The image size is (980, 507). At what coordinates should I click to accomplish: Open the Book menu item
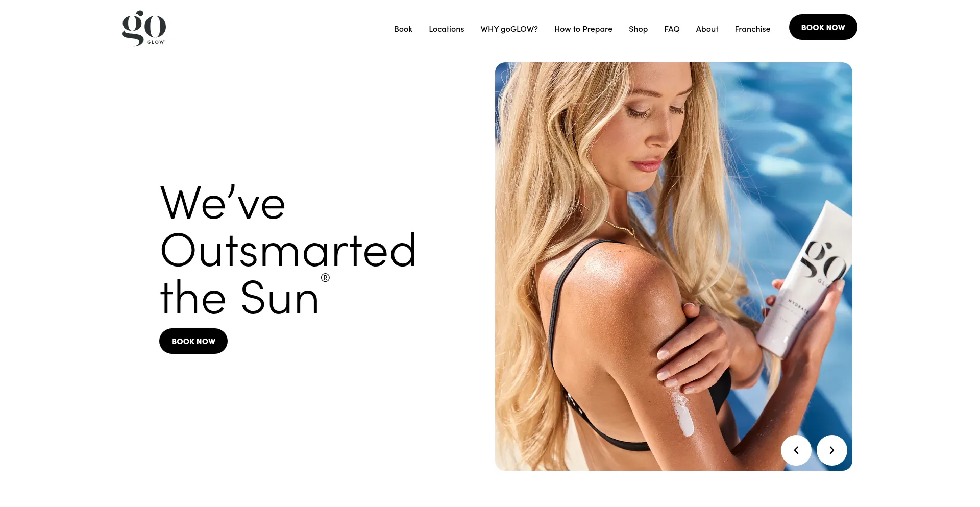(403, 29)
